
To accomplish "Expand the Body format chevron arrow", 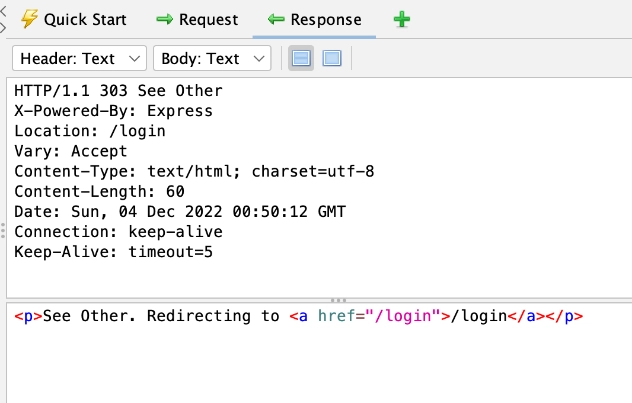I will click(x=259, y=59).
